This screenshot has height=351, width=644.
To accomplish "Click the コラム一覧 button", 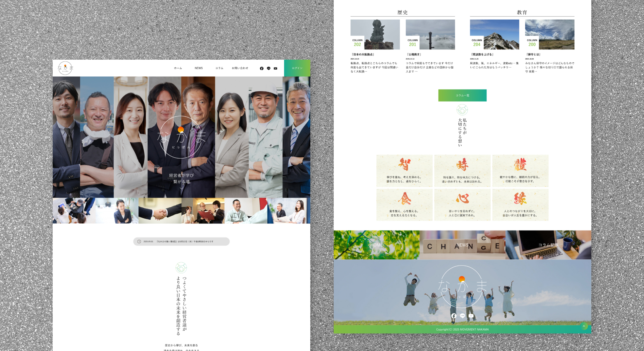I will coord(462,95).
